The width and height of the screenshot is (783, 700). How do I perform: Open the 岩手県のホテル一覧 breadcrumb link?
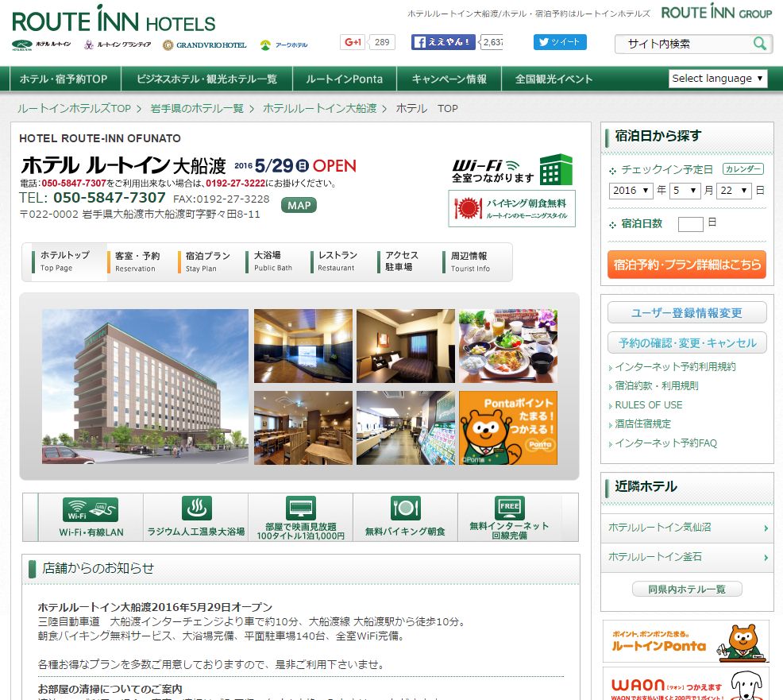(197, 108)
